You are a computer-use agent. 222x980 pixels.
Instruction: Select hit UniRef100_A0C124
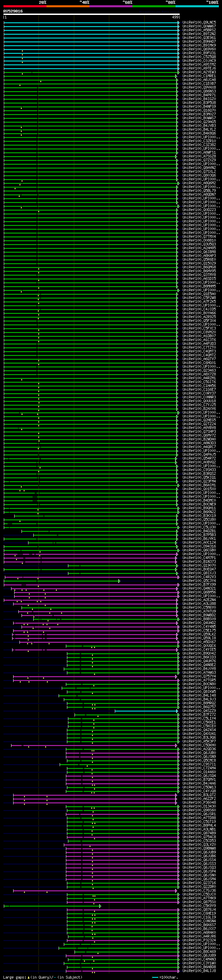199,543
